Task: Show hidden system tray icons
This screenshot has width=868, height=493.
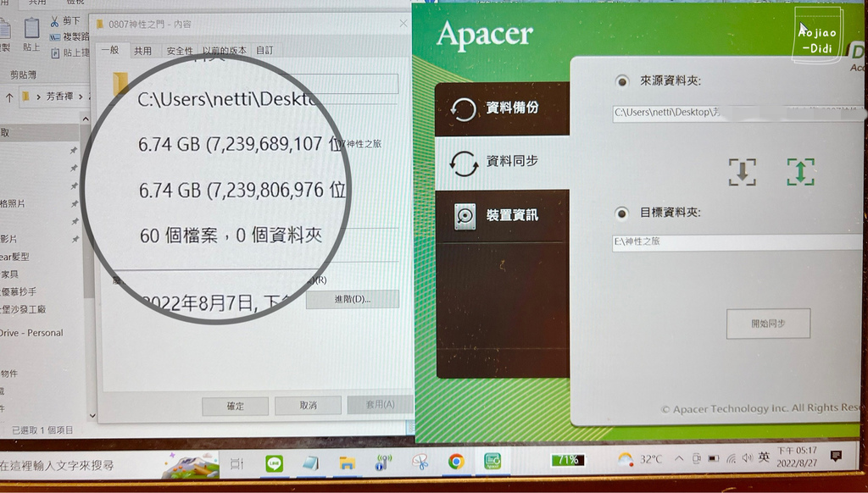Action: (x=679, y=459)
